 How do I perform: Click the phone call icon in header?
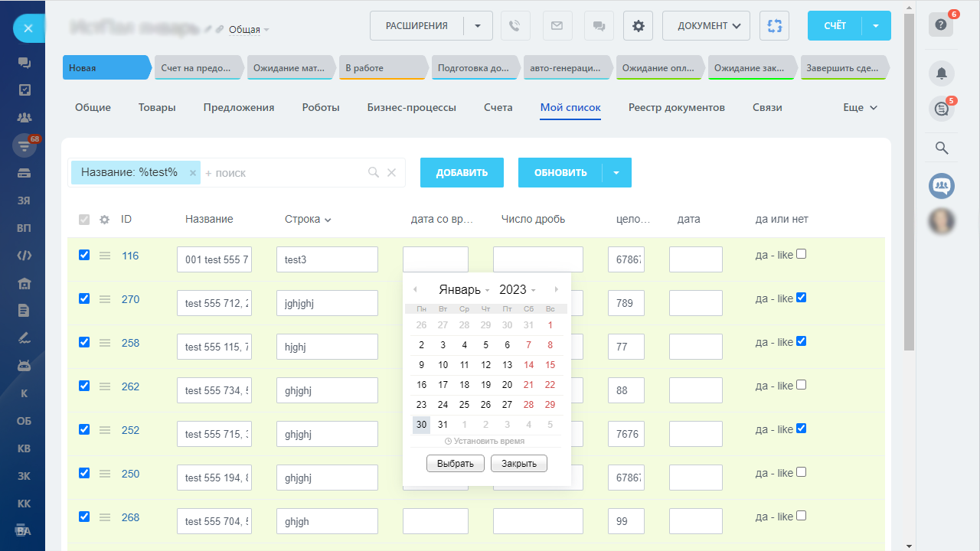coord(515,26)
